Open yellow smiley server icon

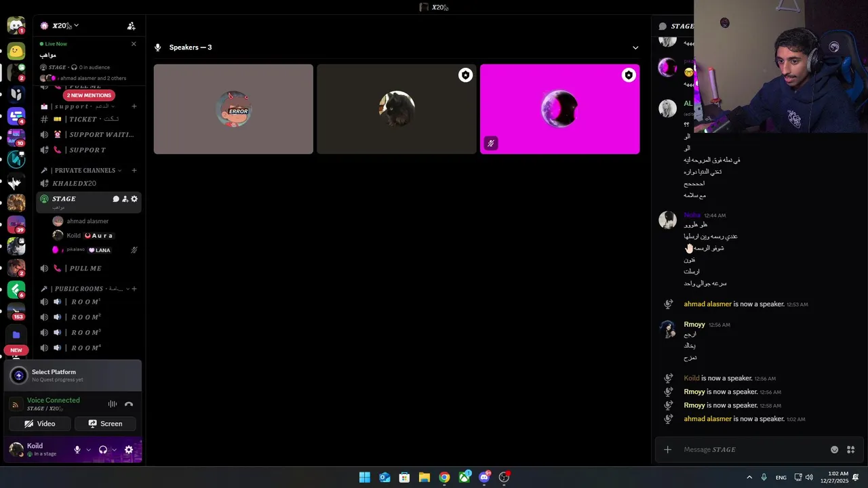tap(16, 50)
